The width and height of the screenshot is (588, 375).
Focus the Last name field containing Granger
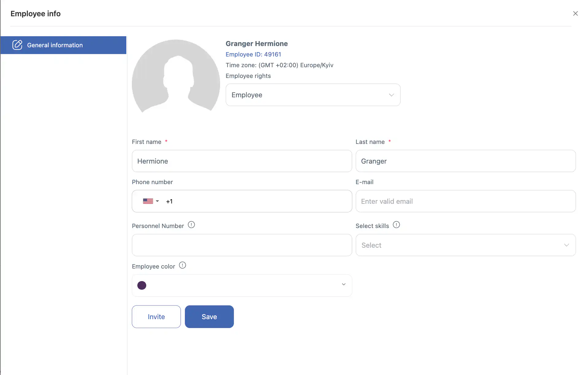point(465,161)
